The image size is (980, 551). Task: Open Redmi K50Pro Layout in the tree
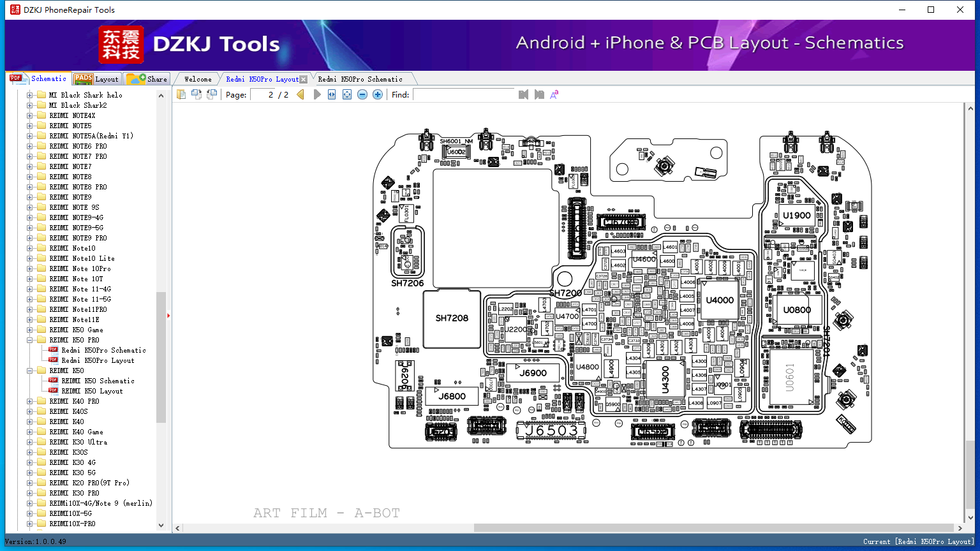coord(98,360)
